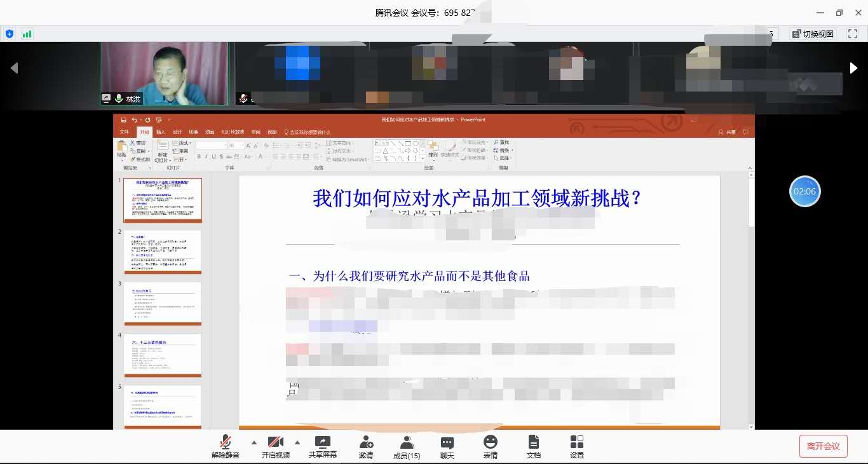Open the 邀请 invite icon
The width and height of the screenshot is (868, 464).
tap(366, 442)
